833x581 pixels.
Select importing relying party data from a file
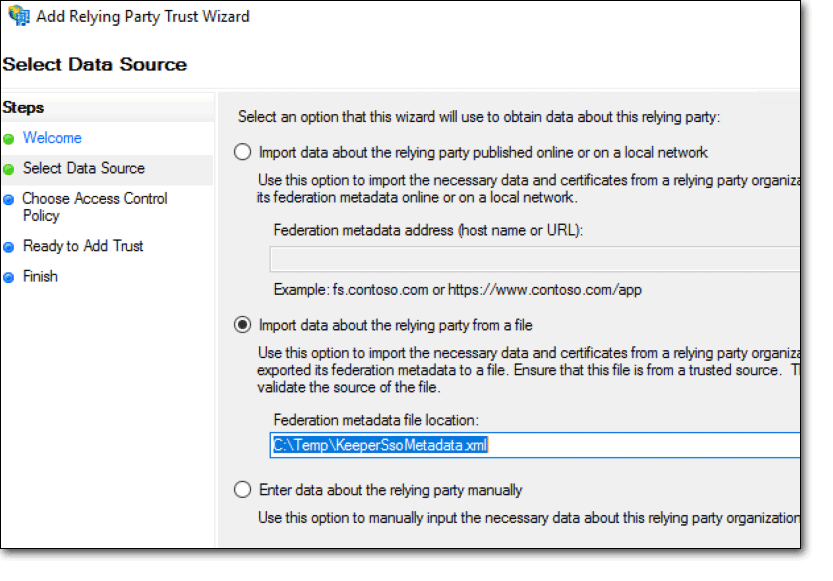point(241,324)
